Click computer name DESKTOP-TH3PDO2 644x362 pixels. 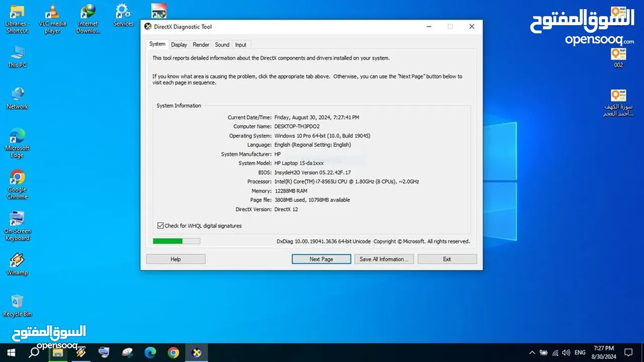297,126
